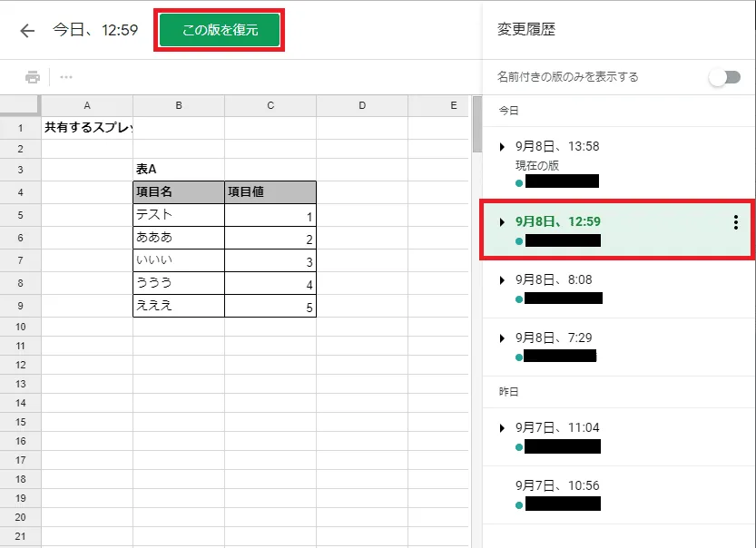Click the 今日、12:59 version title

tap(95, 30)
